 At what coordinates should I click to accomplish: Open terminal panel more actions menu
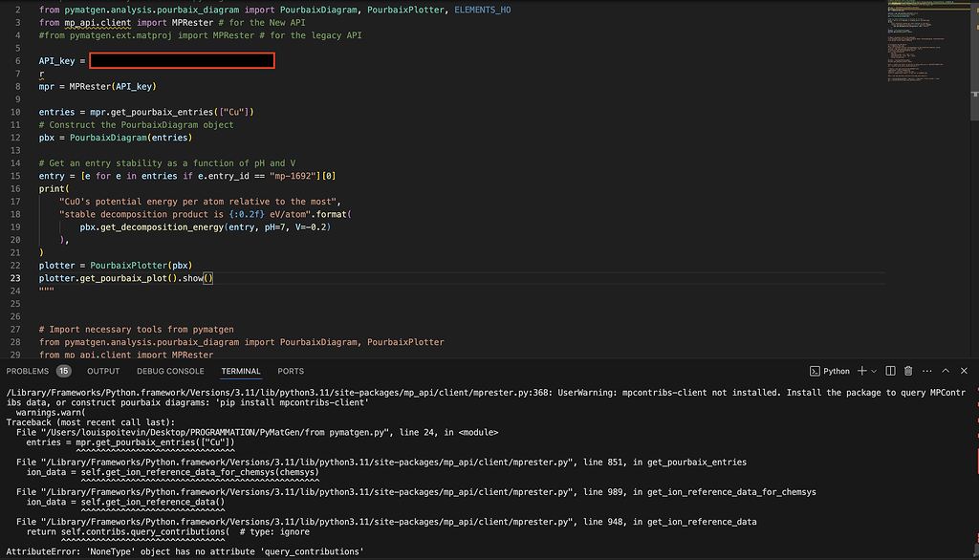(926, 371)
